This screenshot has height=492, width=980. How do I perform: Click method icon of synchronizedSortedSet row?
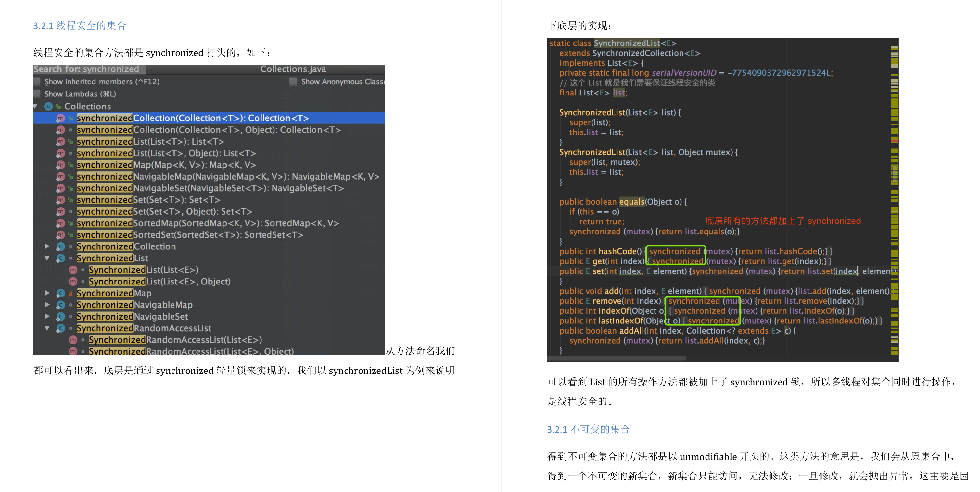[x=60, y=235]
